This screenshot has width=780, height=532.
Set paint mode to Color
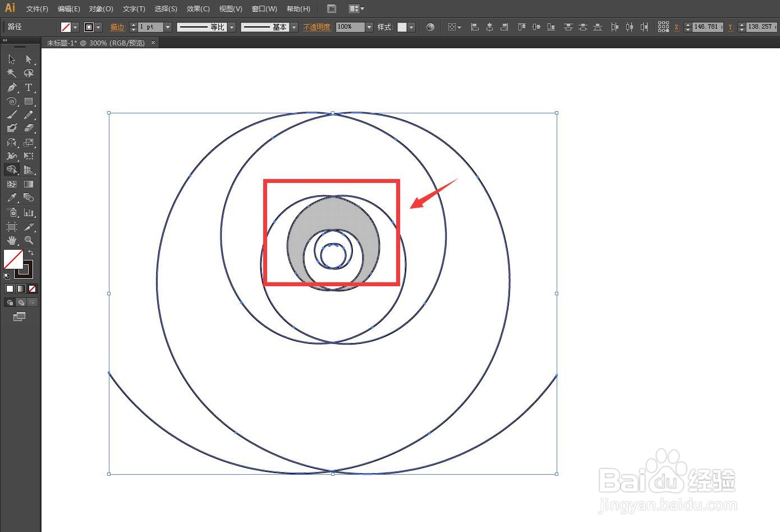pyautogui.click(x=10, y=288)
